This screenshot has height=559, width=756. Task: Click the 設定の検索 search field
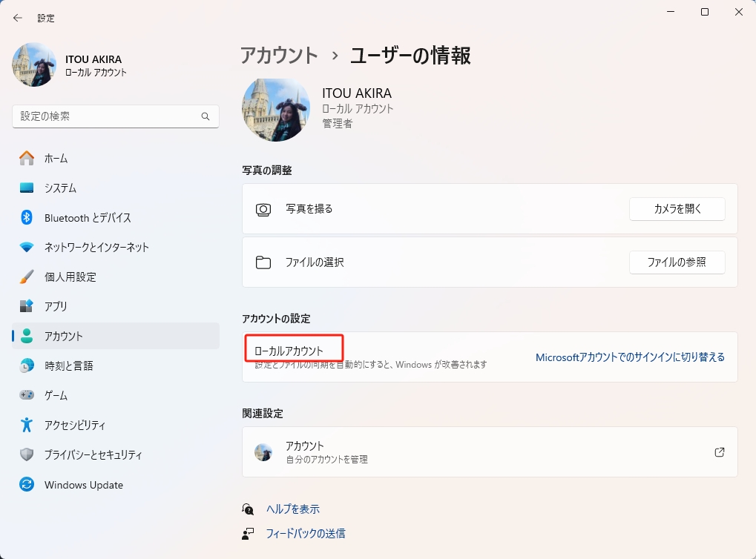tap(115, 116)
